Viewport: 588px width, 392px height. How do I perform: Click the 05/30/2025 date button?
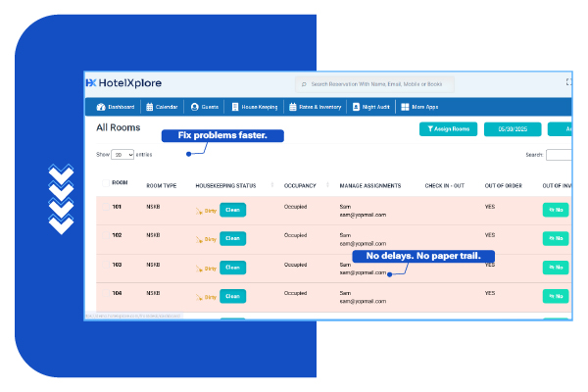(513, 129)
